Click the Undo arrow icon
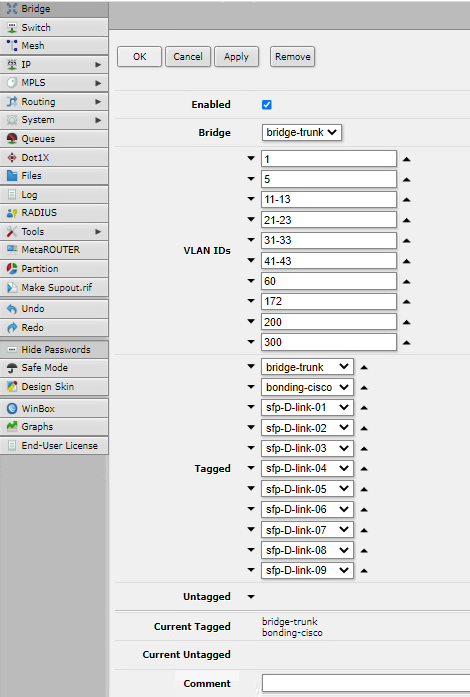470x697 pixels. (x=12, y=308)
